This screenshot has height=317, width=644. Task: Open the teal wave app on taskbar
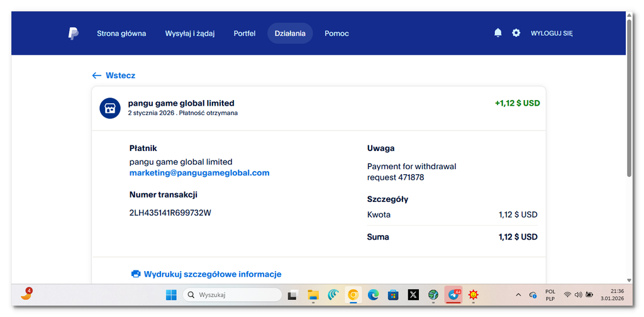tap(333, 295)
